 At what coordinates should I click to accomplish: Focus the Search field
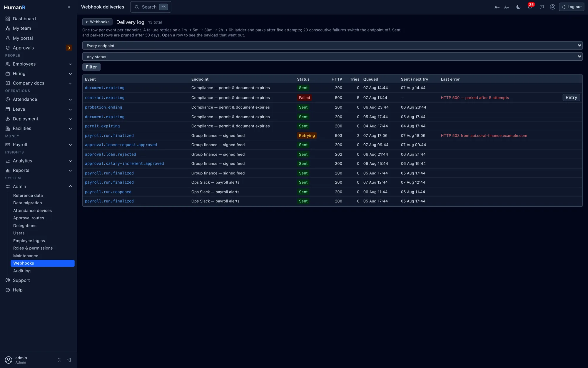151,7
